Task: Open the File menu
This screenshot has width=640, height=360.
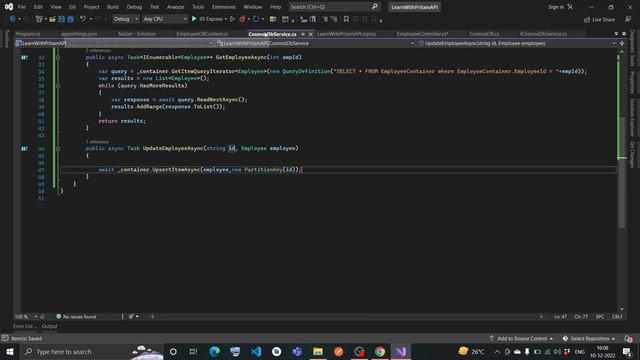Action: [22, 7]
